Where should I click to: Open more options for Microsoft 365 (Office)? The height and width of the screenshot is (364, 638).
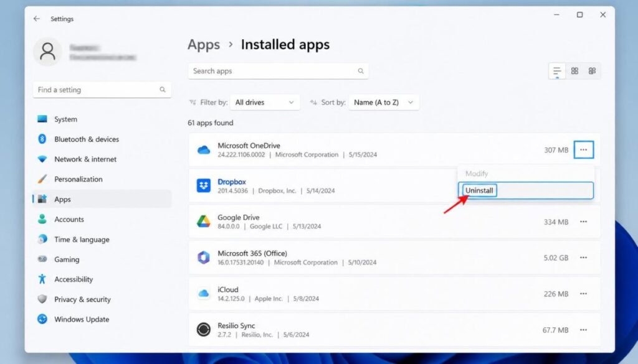(583, 258)
